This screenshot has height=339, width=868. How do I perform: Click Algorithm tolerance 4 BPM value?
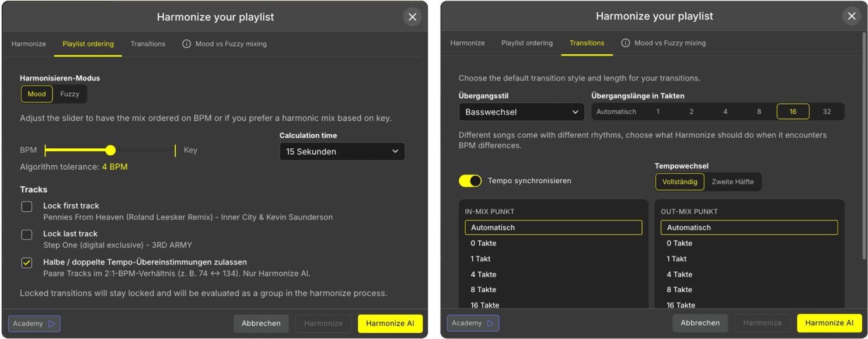point(114,167)
